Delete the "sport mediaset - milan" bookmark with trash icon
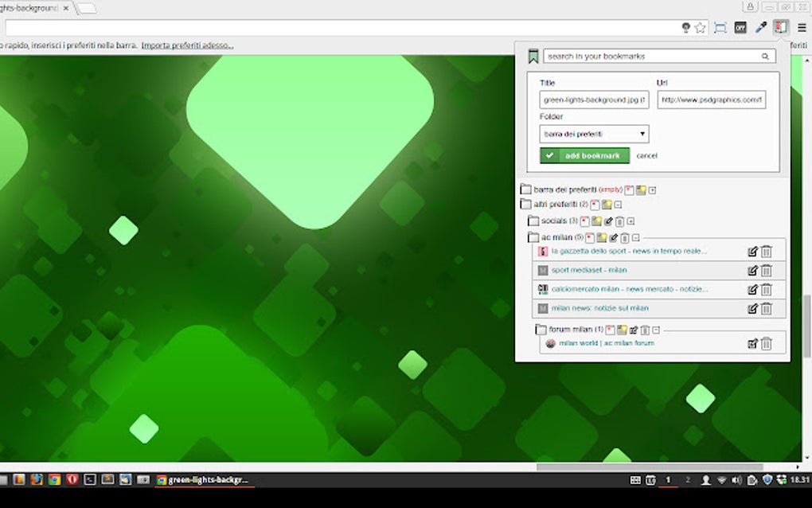812x508 pixels. click(x=766, y=270)
